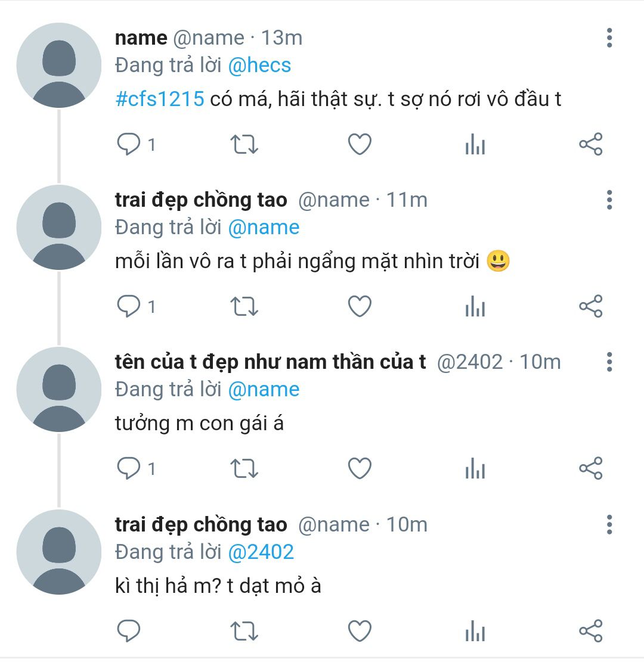Toggle like on "mỗi lần vô ra" tweet
This screenshot has height=662, width=644.
[x=360, y=307]
